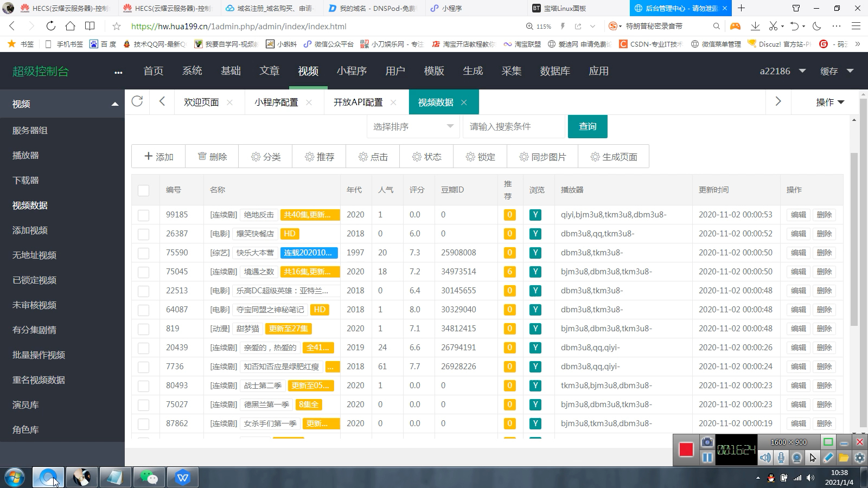Check the row checkbox for 22513
This screenshot has width=868, height=488.
[143, 291]
